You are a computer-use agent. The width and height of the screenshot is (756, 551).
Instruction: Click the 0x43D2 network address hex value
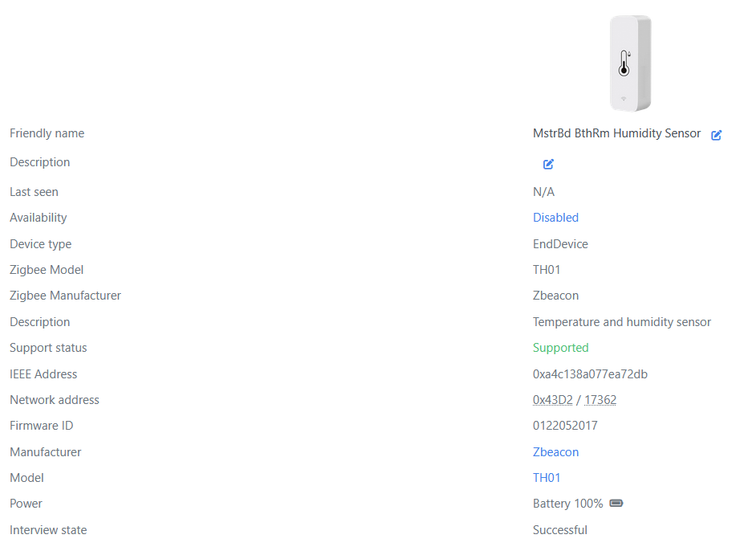(x=552, y=400)
